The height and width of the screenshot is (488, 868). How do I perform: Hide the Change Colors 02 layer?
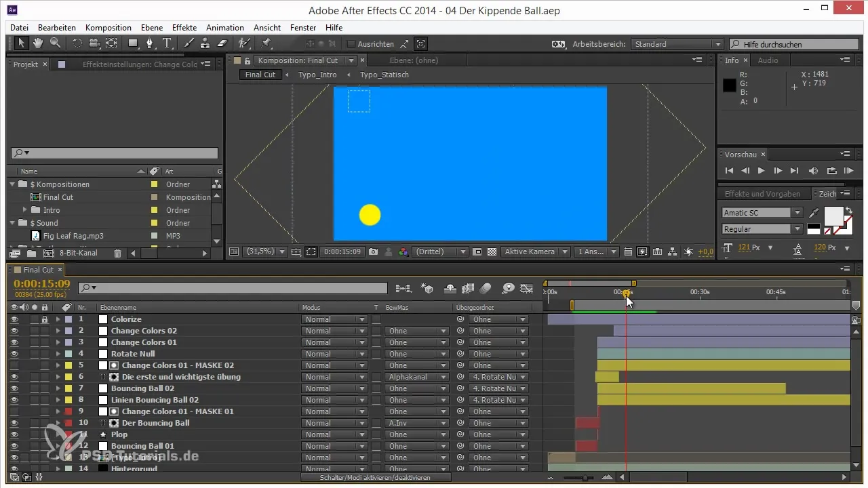[14, 331]
